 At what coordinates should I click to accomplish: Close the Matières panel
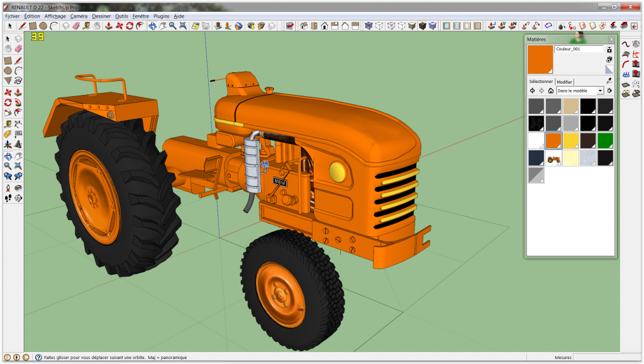pyautogui.click(x=611, y=40)
